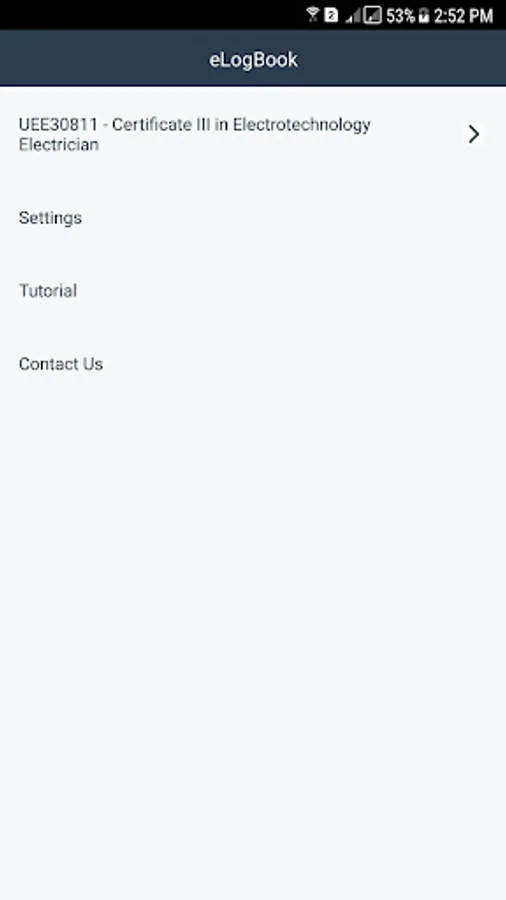
Task: Tap the SIM 2 indicator icon
Action: (331, 15)
